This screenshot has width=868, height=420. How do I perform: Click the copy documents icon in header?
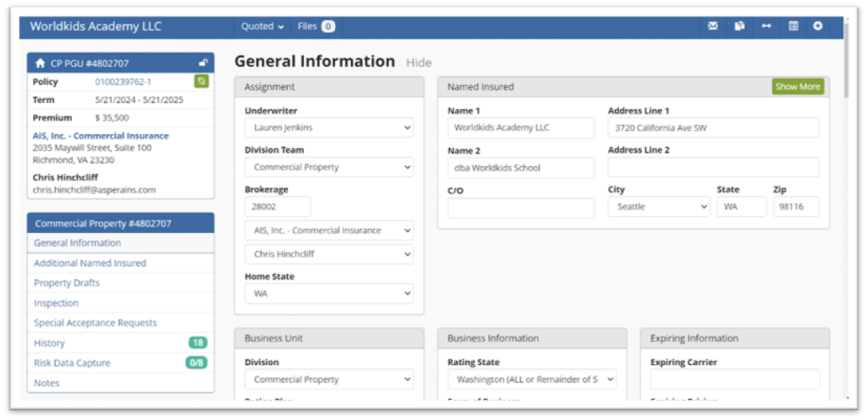point(740,27)
